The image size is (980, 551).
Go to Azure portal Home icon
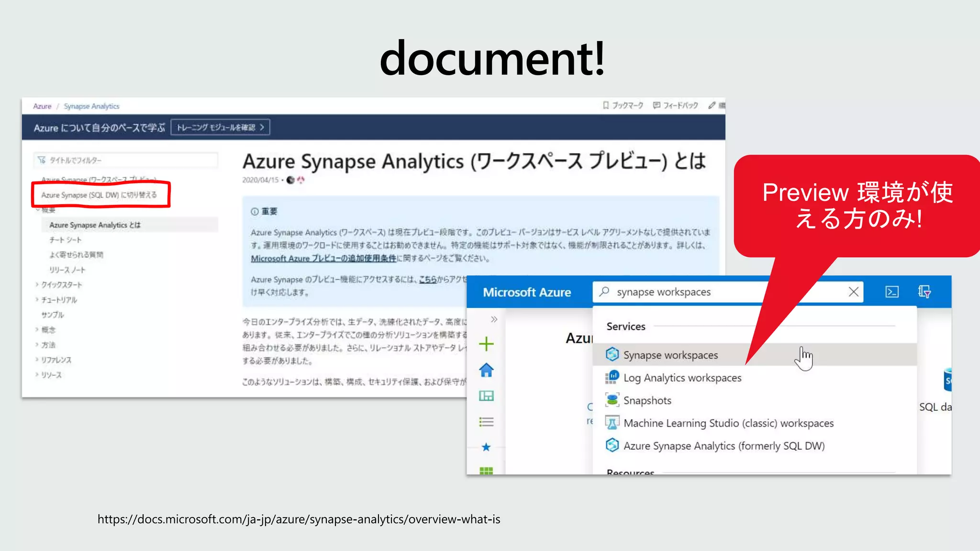pyautogui.click(x=486, y=370)
